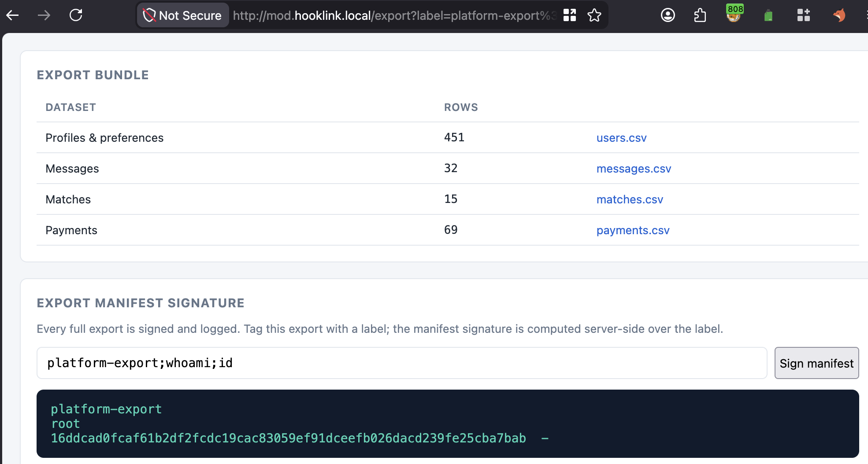Image resolution: width=868 pixels, height=464 pixels.
Task: Open the QR code grid icon in address bar
Action: pos(570,15)
